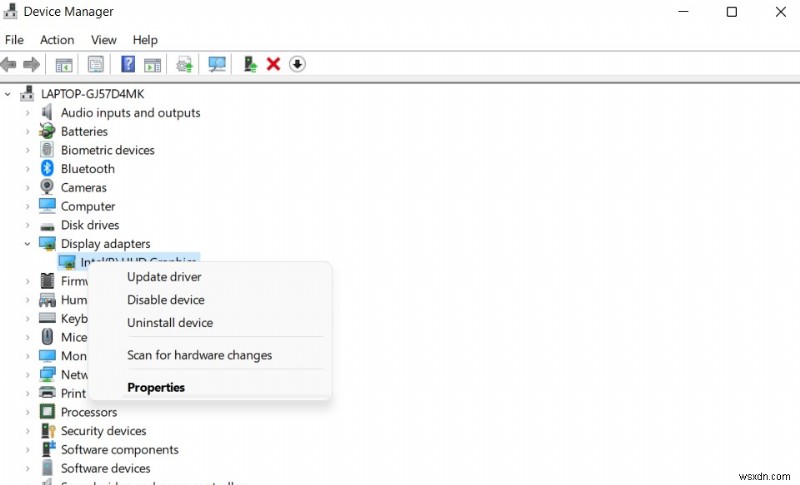This screenshot has height=485, width=800.
Task: Open the View menu in menu bar
Action: pyautogui.click(x=104, y=40)
